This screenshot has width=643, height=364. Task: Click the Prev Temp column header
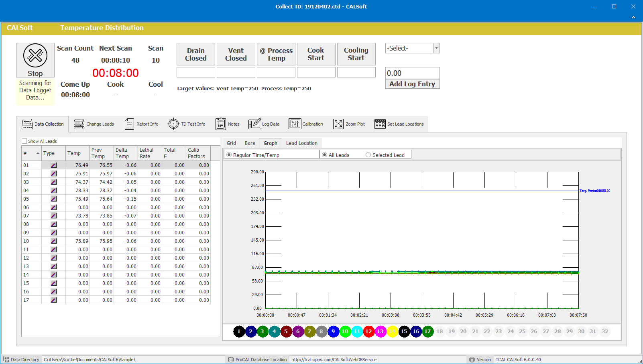click(x=102, y=153)
